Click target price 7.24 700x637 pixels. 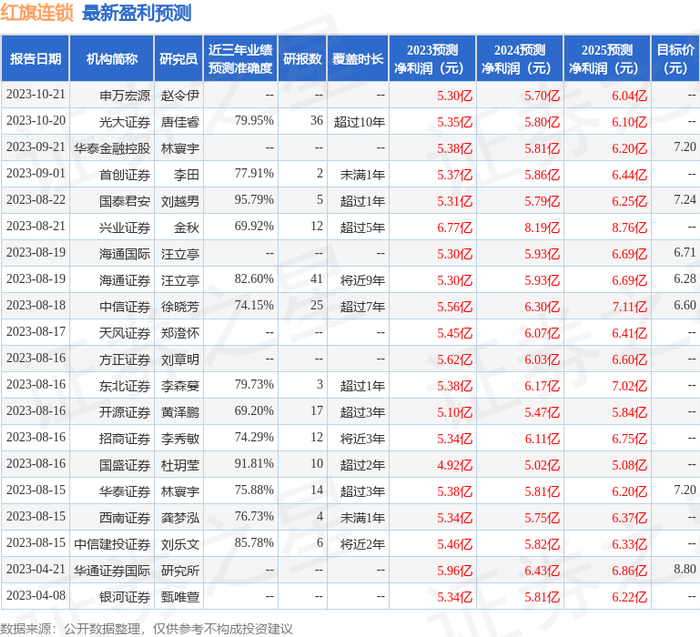[x=685, y=200]
